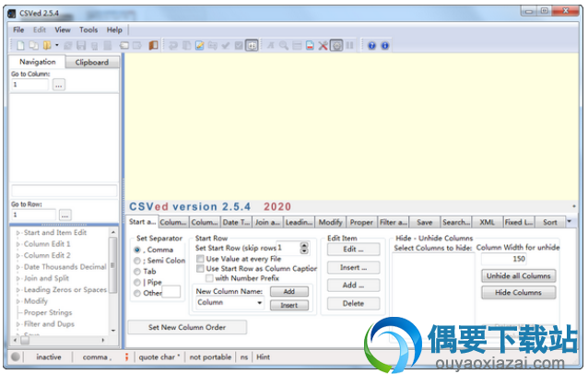Image resolution: width=588 pixels, height=374 pixels.
Task: Open the Proper tab
Action: coord(361,222)
